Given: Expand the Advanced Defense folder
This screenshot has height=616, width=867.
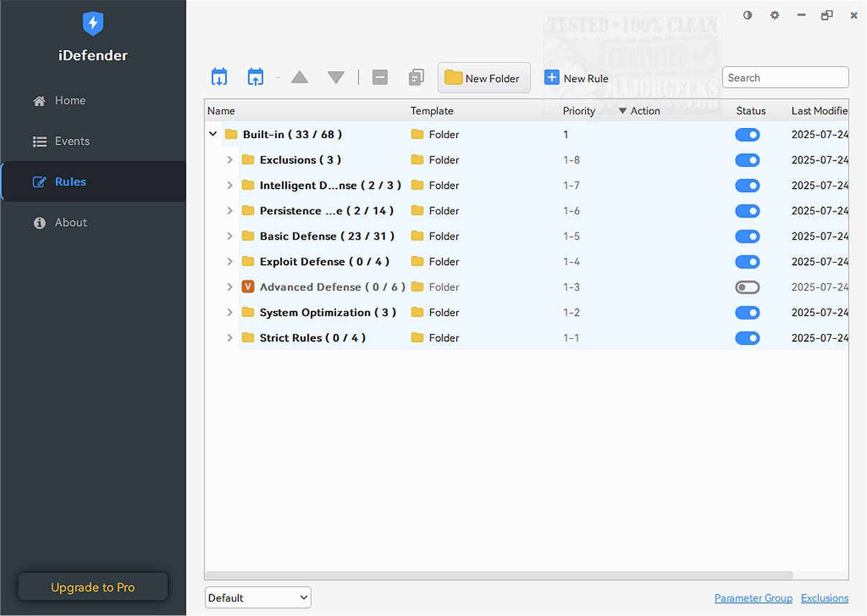Looking at the screenshot, I should tap(230, 287).
